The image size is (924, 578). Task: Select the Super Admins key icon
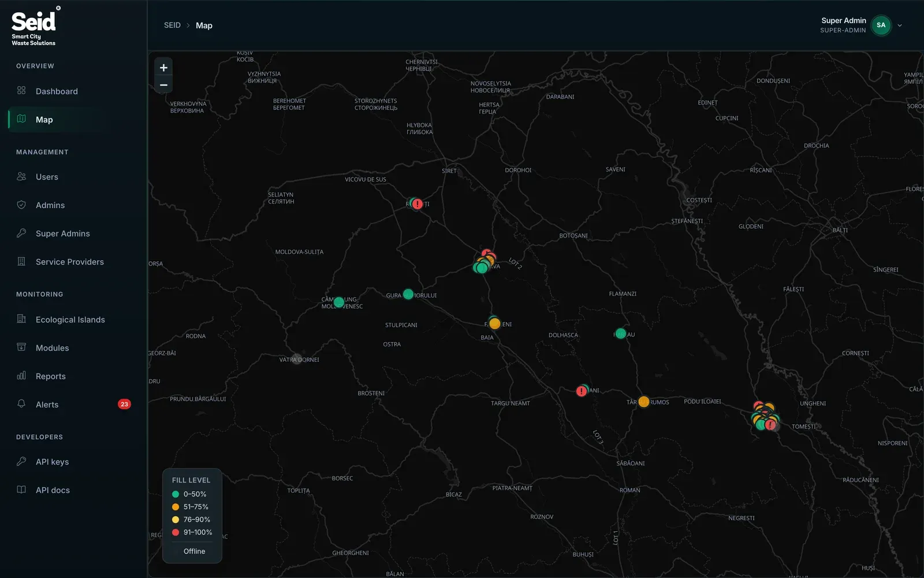coord(21,234)
